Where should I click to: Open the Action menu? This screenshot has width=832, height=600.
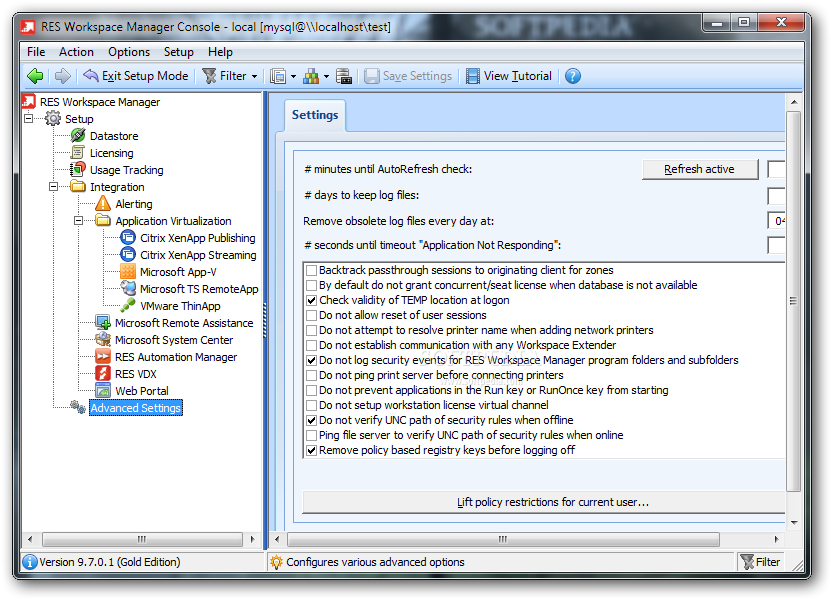[76, 52]
